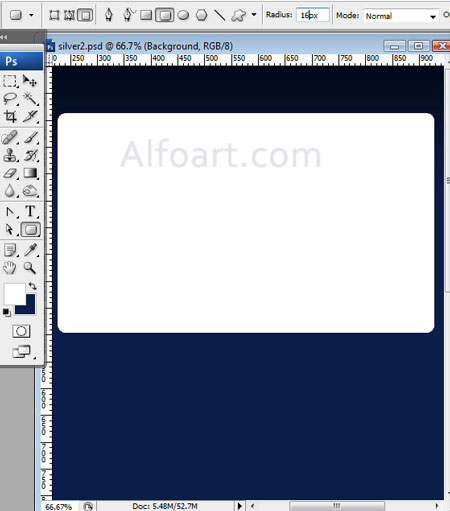Swap foreground and background colors
Image resolution: width=450 pixels, height=511 pixels.
tap(32, 286)
